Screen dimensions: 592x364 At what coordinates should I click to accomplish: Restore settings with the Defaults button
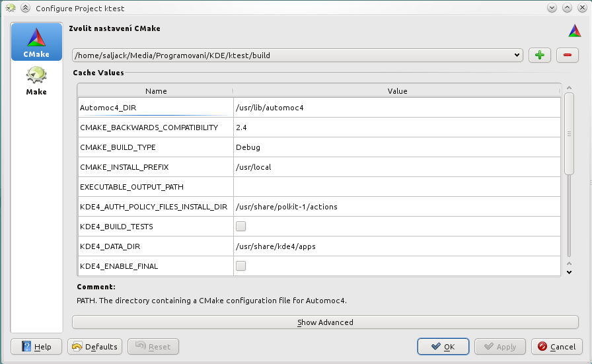[94, 347]
